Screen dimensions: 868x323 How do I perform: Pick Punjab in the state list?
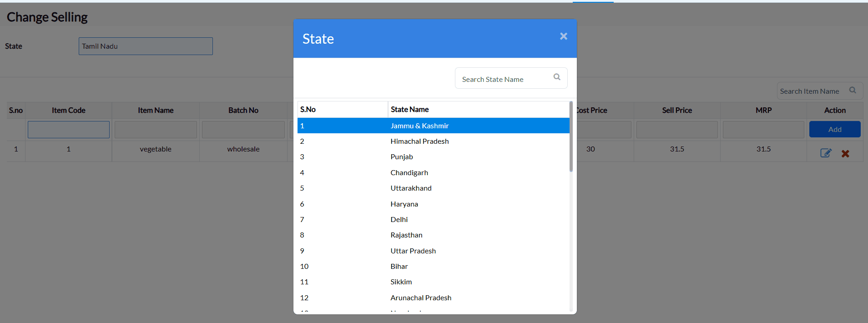point(402,157)
